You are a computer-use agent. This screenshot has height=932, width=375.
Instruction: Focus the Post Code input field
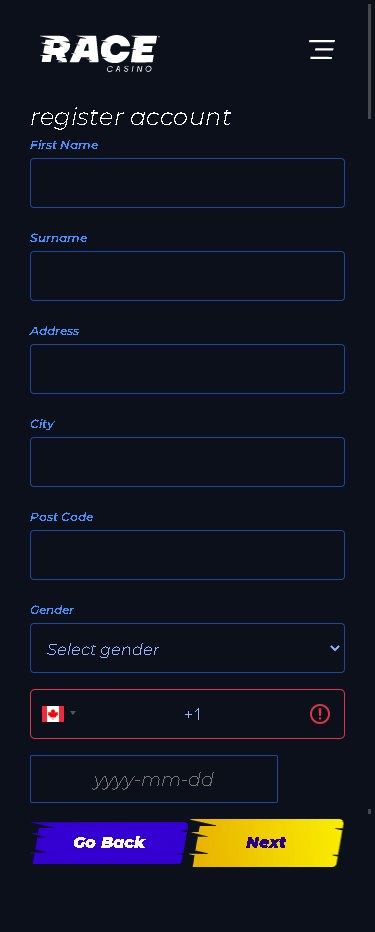[187, 555]
